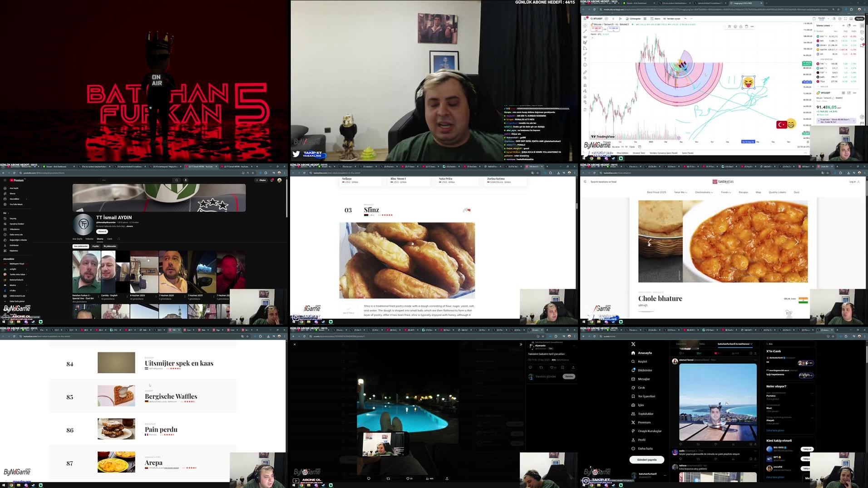Open Shorts in the YouTube left sidebar
The height and width of the screenshot is (488, 868).
click(9, 193)
